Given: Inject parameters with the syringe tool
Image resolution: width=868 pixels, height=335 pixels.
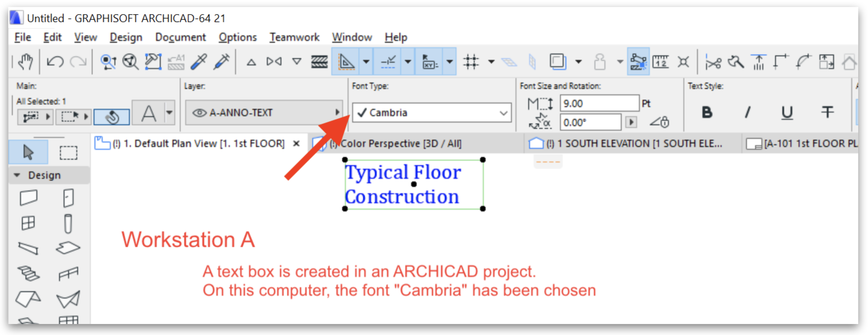Looking at the screenshot, I should tap(222, 62).
